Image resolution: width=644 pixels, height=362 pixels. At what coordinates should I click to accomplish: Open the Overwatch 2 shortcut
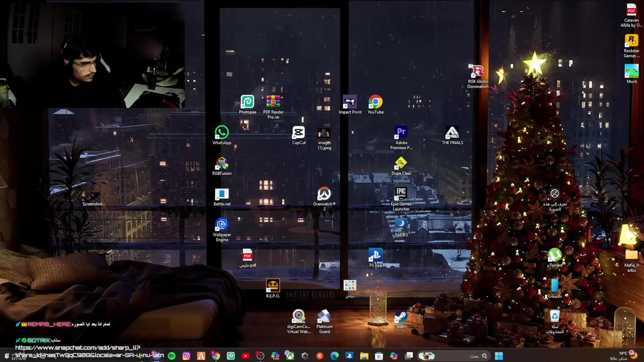pyautogui.click(x=324, y=199)
